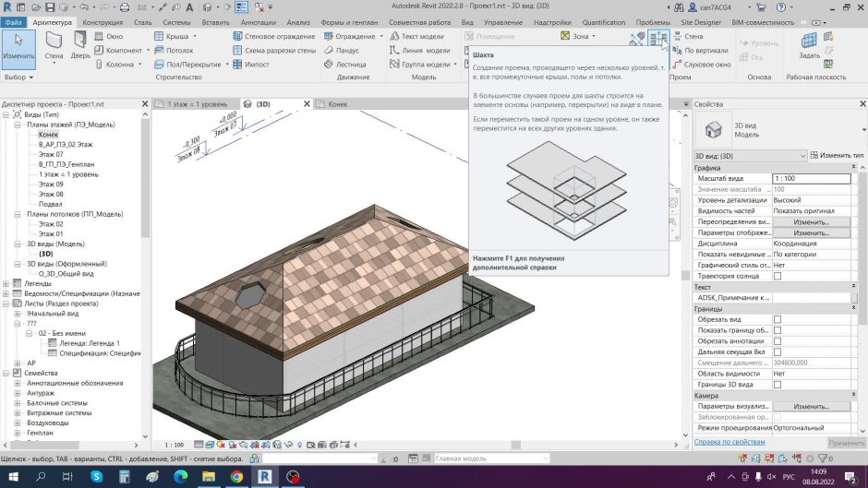868x488 pixels.
Task: Open File Explorer from the taskbar
Action: point(209,476)
